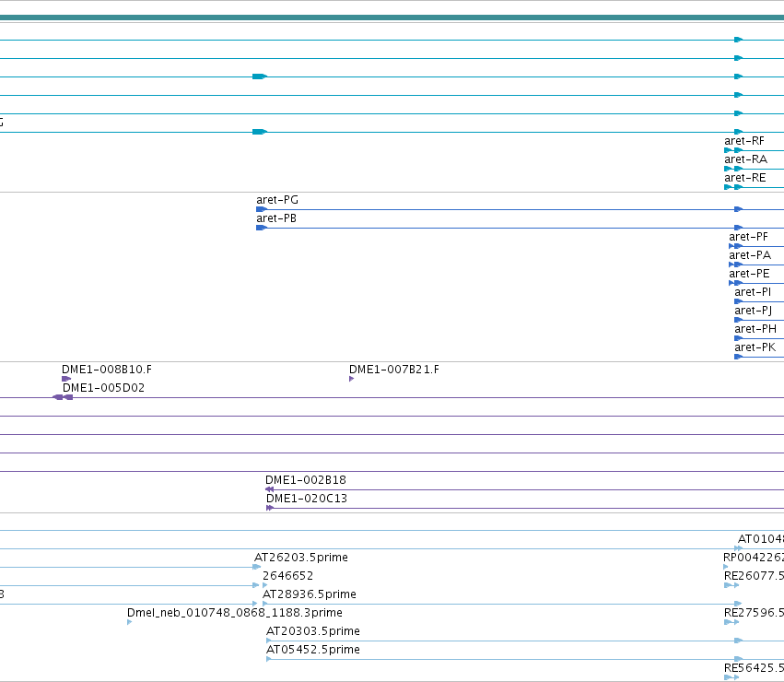Click the AT05452.5prime EST label
784x682 pixels.
pyautogui.click(x=313, y=651)
